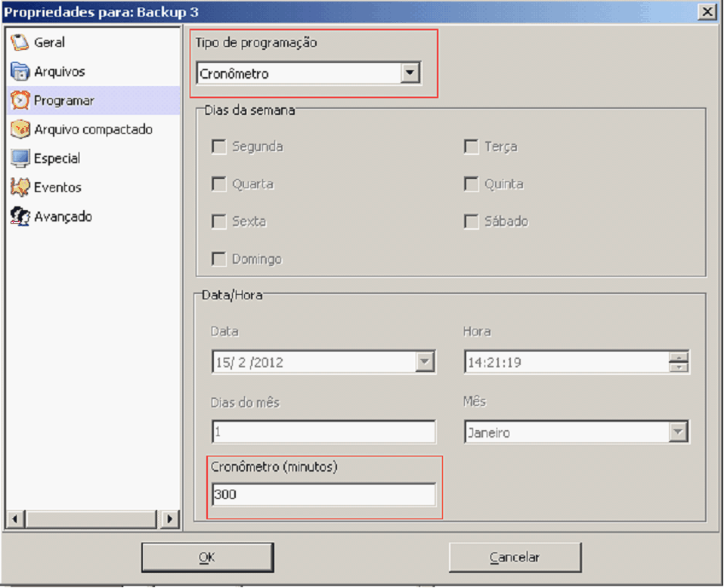The image size is (724, 588).
Task: Expand the Tipo de programação dropdown
Action: pos(410,73)
